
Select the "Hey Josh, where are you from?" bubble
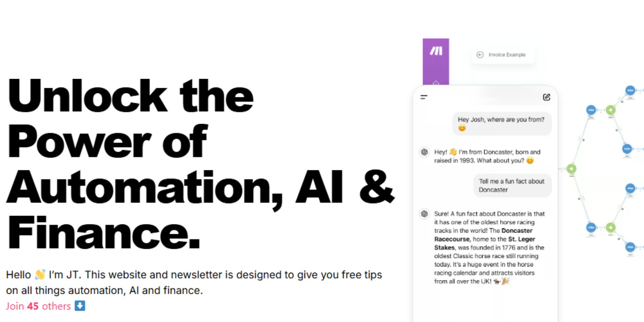[x=502, y=123]
